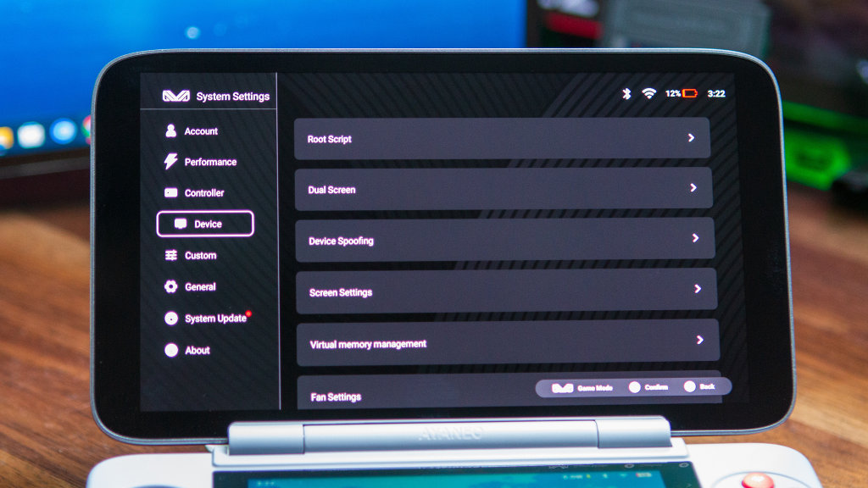Screen dimensions: 868x488
Task: Expand Device Spoofing options
Action: 697,240
